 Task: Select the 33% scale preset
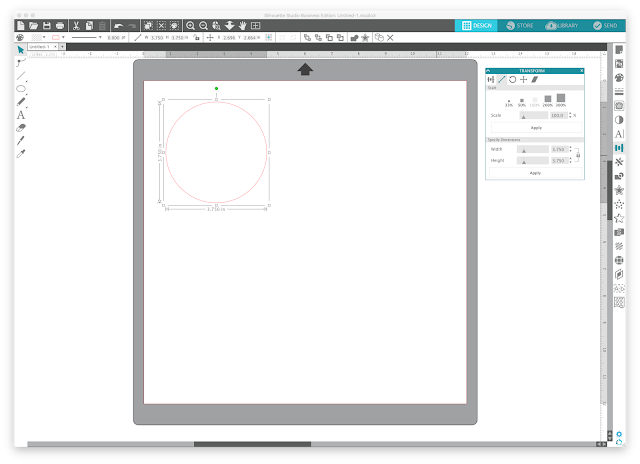pos(509,101)
